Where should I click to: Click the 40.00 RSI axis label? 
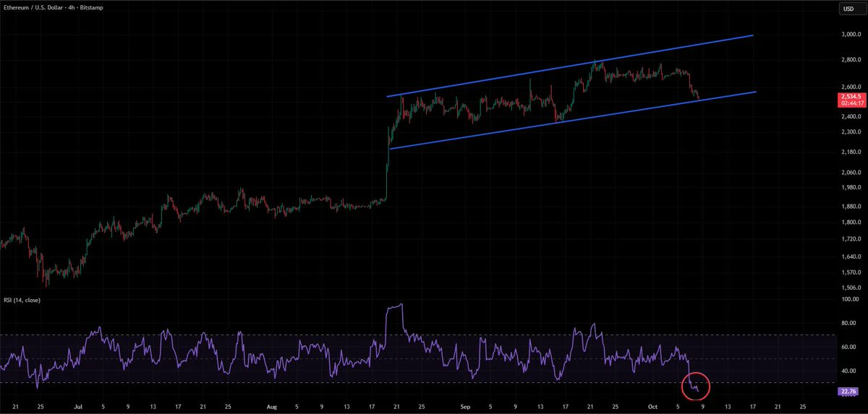(849, 371)
